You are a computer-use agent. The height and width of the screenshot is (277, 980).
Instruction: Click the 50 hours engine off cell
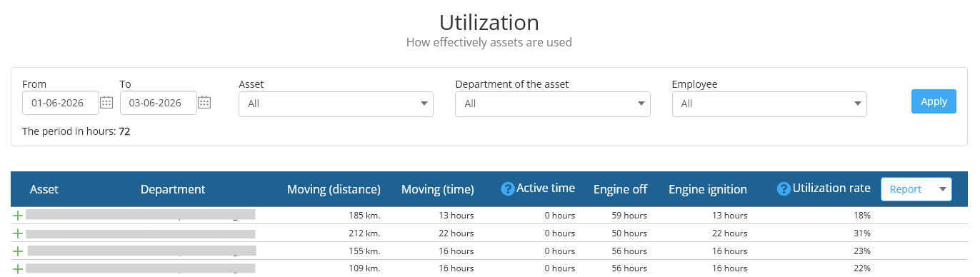[629, 233]
